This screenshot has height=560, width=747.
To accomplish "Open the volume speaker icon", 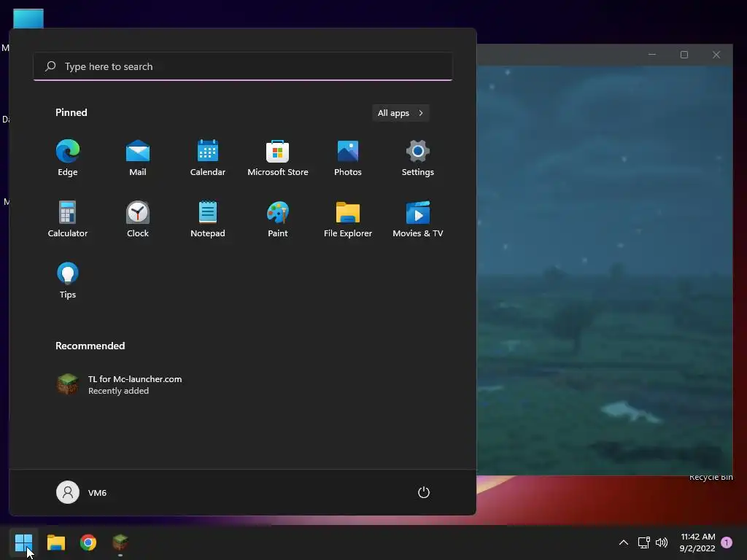I will coord(661,542).
